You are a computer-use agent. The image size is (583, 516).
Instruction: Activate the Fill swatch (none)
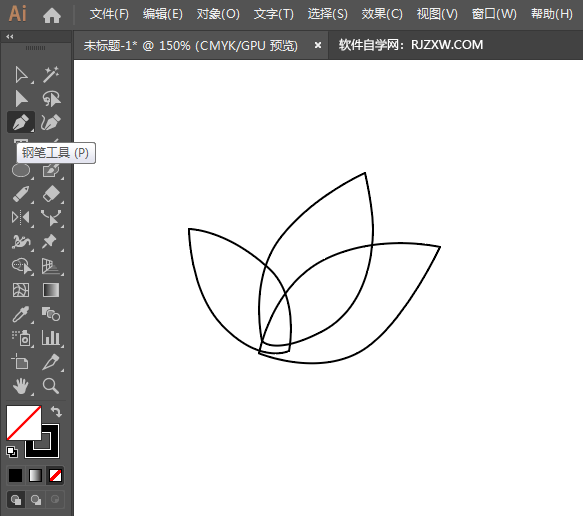click(x=23, y=423)
